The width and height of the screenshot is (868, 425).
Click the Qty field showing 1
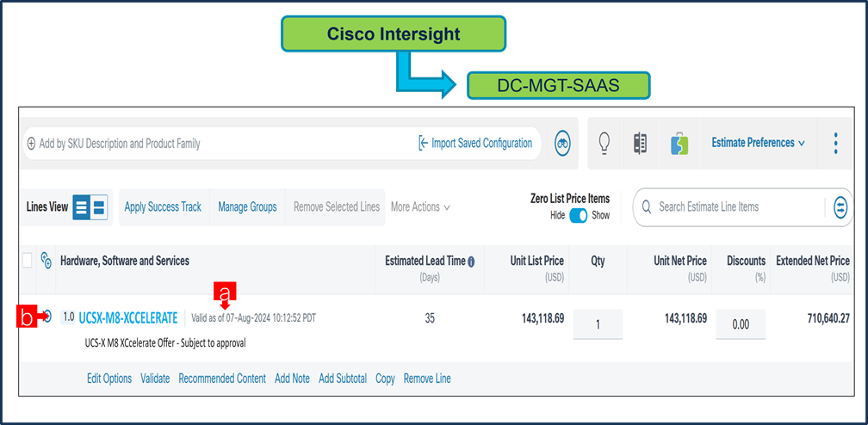pyautogui.click(x=598, y=324)
